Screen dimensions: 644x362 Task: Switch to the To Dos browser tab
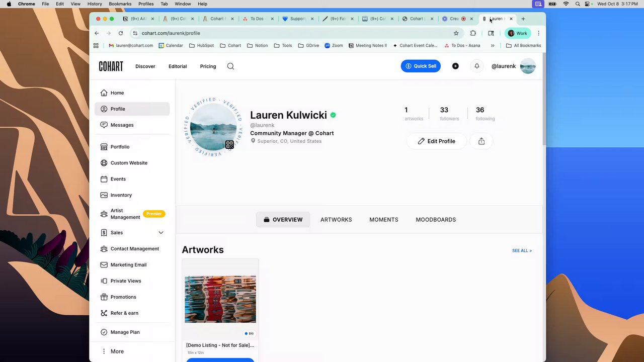[258, 19]
